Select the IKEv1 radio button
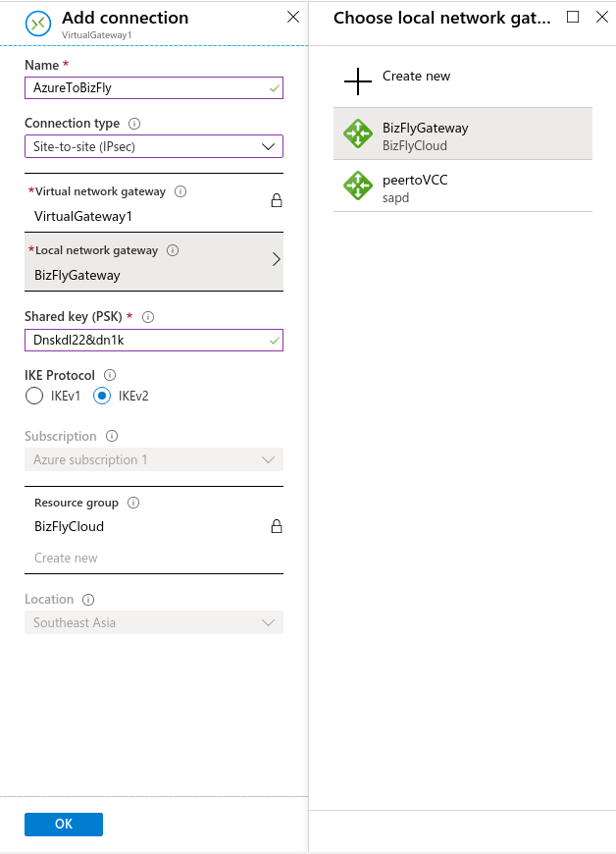Image resolution: width=616 pixels, height=854 pixels. coord(34,396)
